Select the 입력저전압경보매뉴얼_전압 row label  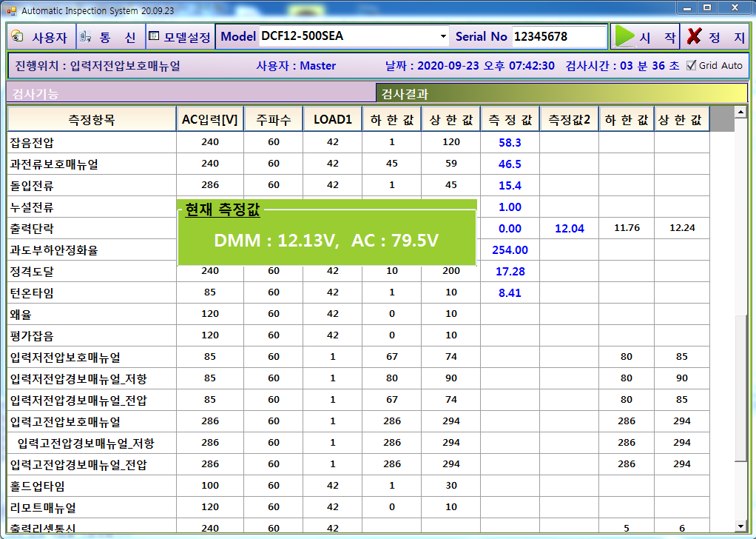(78, 401)
